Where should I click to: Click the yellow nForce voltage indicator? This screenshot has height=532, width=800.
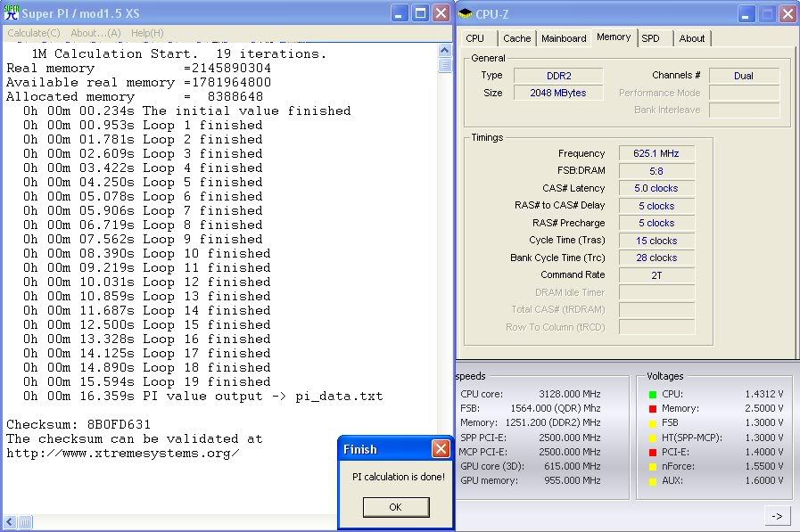(652, 466)
